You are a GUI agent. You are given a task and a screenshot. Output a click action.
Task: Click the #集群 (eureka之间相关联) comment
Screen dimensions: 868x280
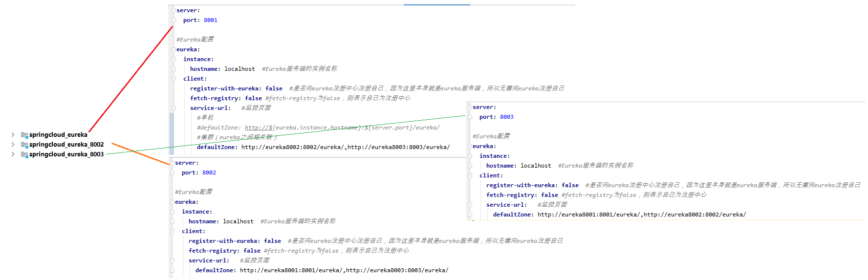[x=237, y=137]
